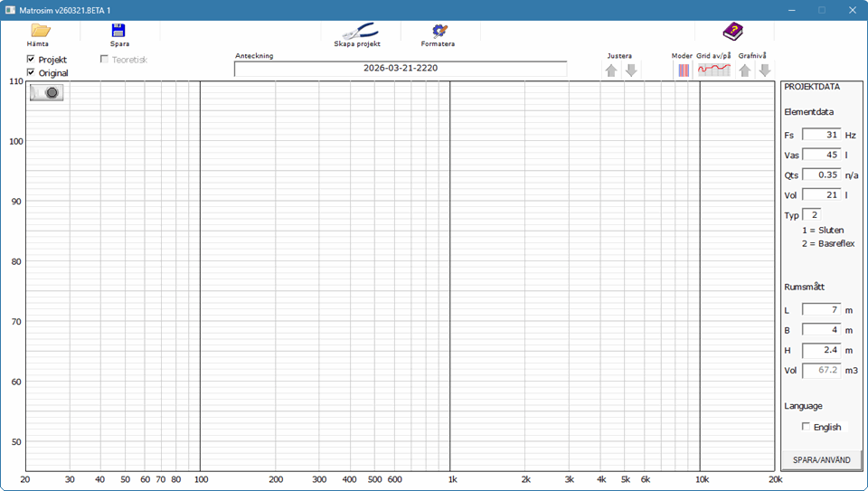Click the Justera down arrow
This screenshot has width=868, height=491.
[x=631, y=71]
